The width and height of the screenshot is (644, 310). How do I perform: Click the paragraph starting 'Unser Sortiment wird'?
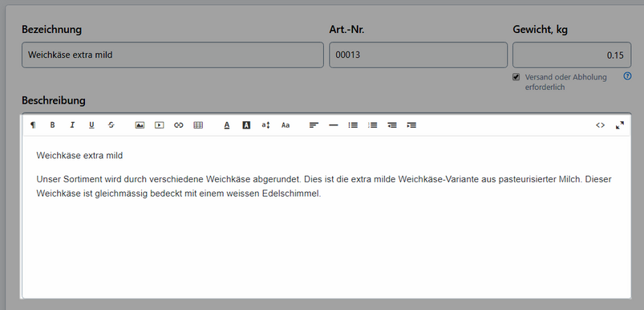pos(324,186)
